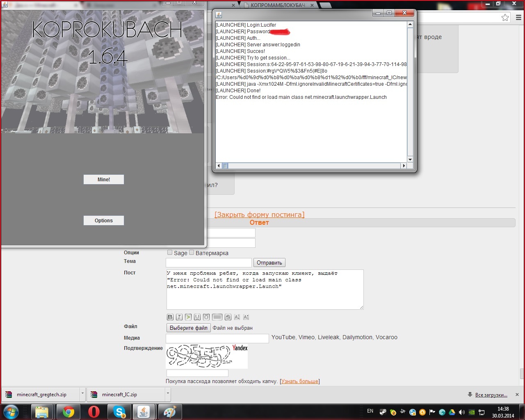The width and height of the screenshot is (525, 420).
Task: Switch to the КОПРОМАМБЛОКУБАЧ browser tab
Action: pyautogui.click(x=278, y=5)
